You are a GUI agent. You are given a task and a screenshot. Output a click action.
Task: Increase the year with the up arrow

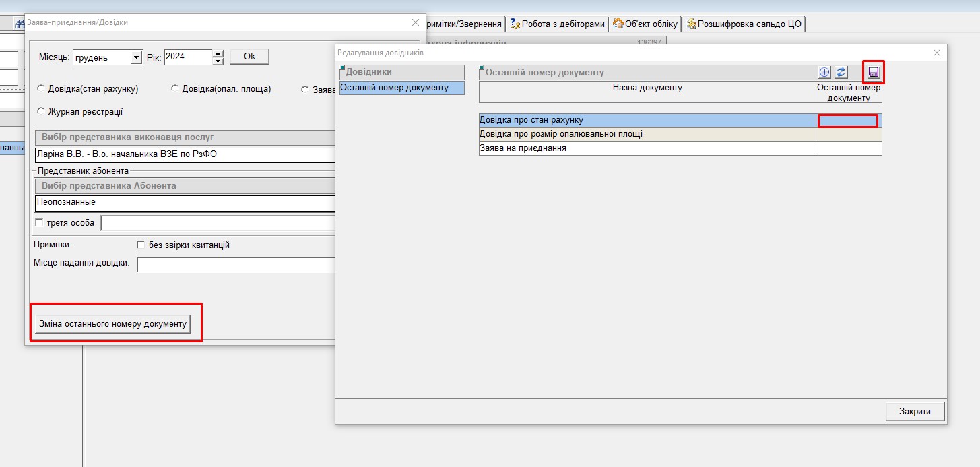tap(218, 53)
